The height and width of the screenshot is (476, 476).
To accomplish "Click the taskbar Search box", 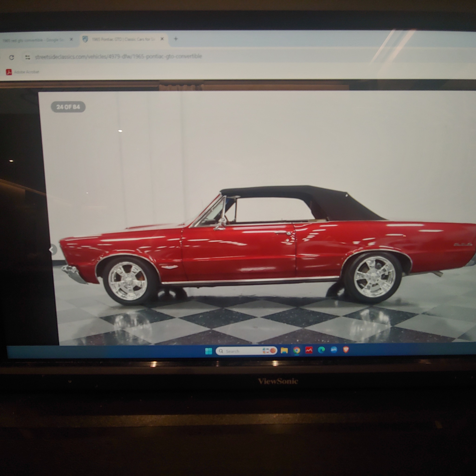I will tap(246, 351).
